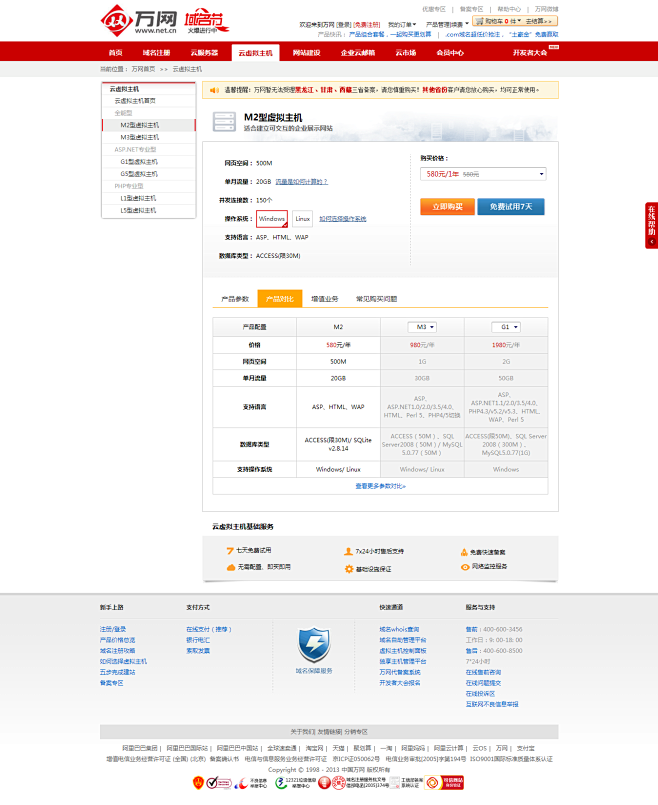This screenshot has height=805, width=658.
Task: Click the 免费试用7天 blue button
Action: pos(510,206)
